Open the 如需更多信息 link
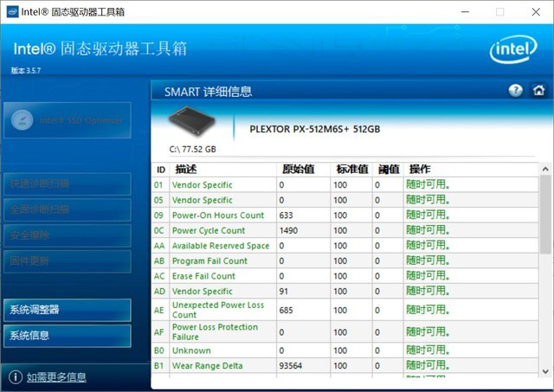The image size is (554, 392). pyautogui.click(x=56, y=377)
